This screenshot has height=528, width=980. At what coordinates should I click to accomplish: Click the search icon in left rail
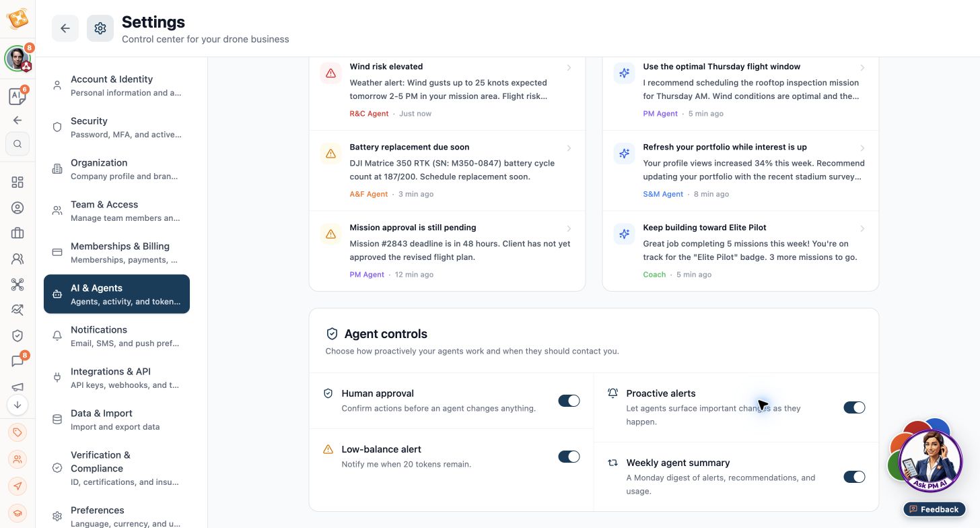click(x=17, y=143)
